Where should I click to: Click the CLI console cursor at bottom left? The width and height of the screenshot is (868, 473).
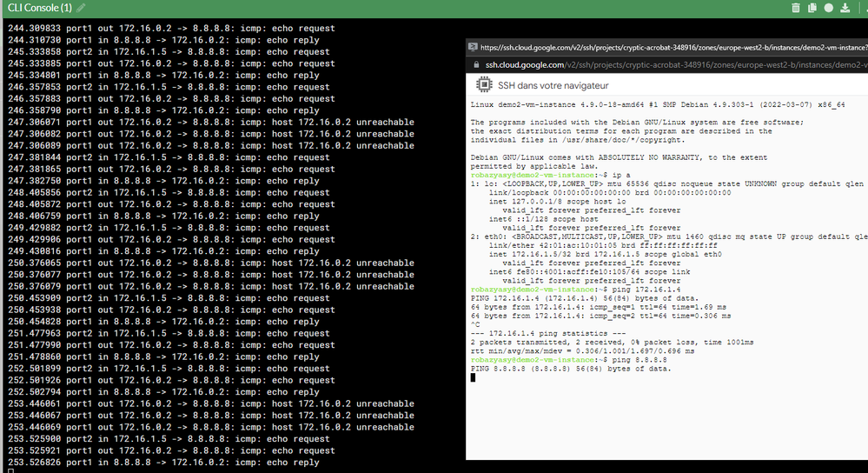tap(10, 470)
